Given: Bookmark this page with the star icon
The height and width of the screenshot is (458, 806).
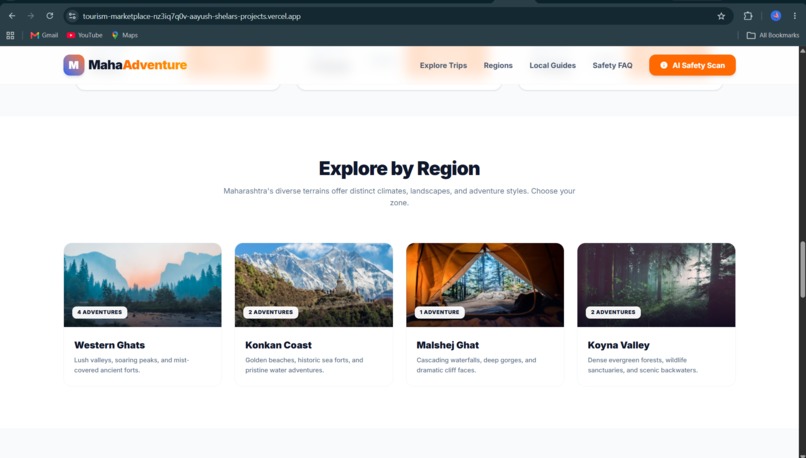Looking at the screenshot, I should click(x=721, y=16).
